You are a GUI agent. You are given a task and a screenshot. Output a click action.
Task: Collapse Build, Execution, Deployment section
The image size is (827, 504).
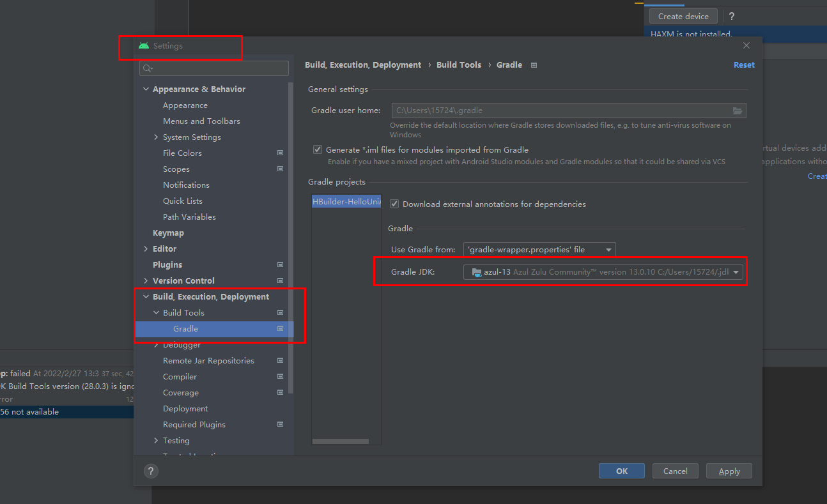146,297
